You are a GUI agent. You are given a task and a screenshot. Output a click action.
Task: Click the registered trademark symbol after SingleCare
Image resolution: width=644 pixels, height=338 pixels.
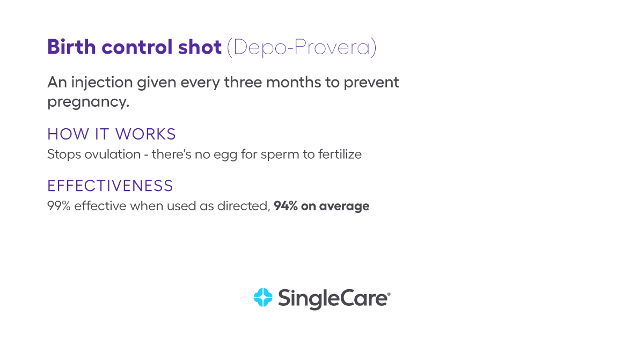(x=389, y=294)
